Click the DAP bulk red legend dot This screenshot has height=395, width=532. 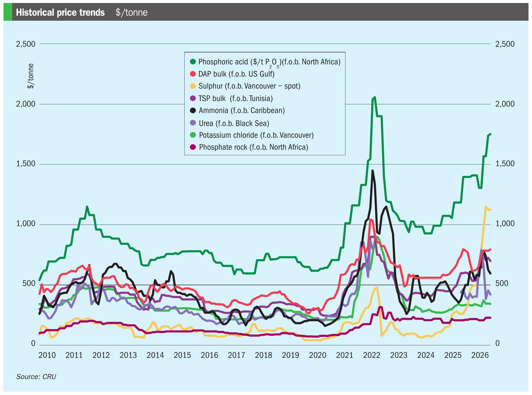[193, 74]
